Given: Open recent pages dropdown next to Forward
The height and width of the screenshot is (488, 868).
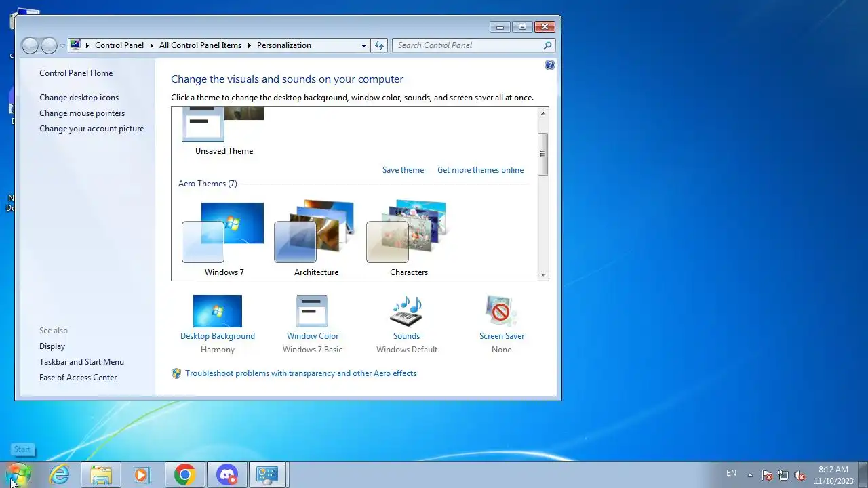Looking at the screenshot, I should 62,46.
